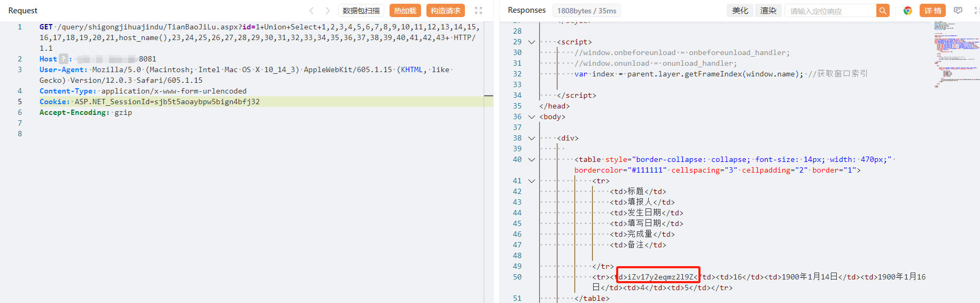Screen dimensions: 980x303
Task: Click the <td>完成量</td> line
Action: pyautogui.click(x=642, y=234)
